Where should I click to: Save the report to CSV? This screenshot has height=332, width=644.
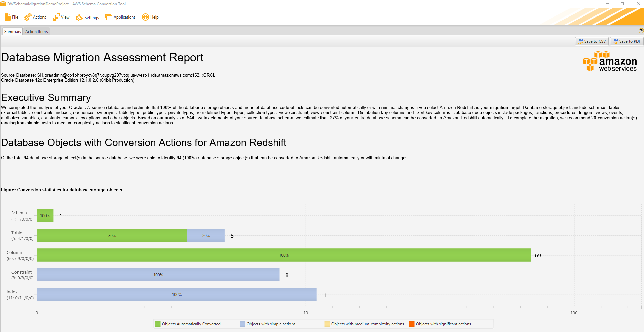coord(592,41)
